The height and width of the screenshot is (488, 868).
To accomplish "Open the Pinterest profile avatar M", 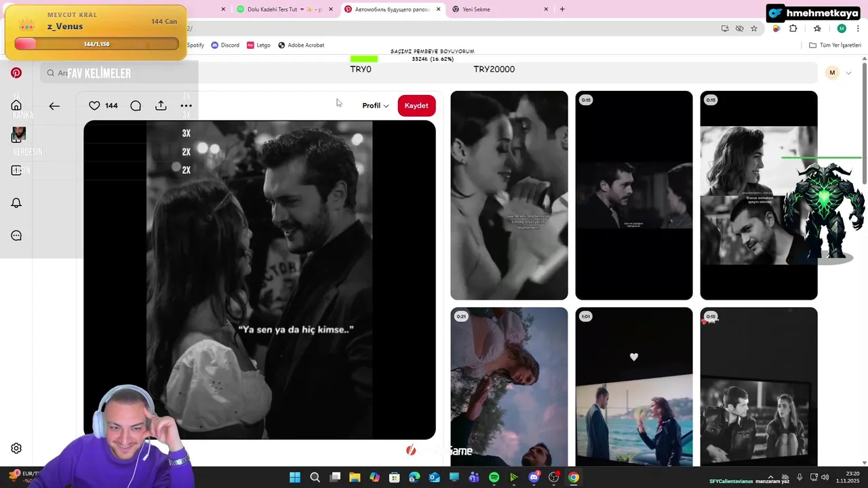I will pos(832,73).
